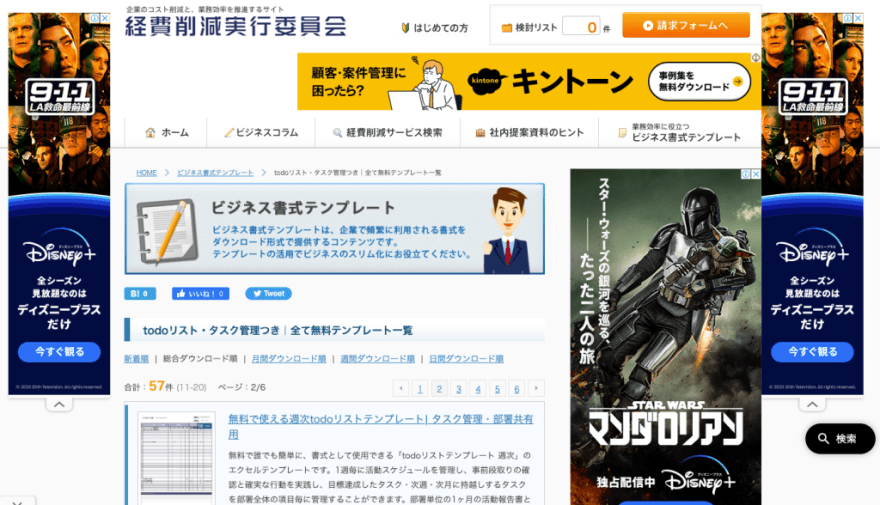
Task: Click the 経費削減実行委員会 site logo
Action: pos(236,26)
